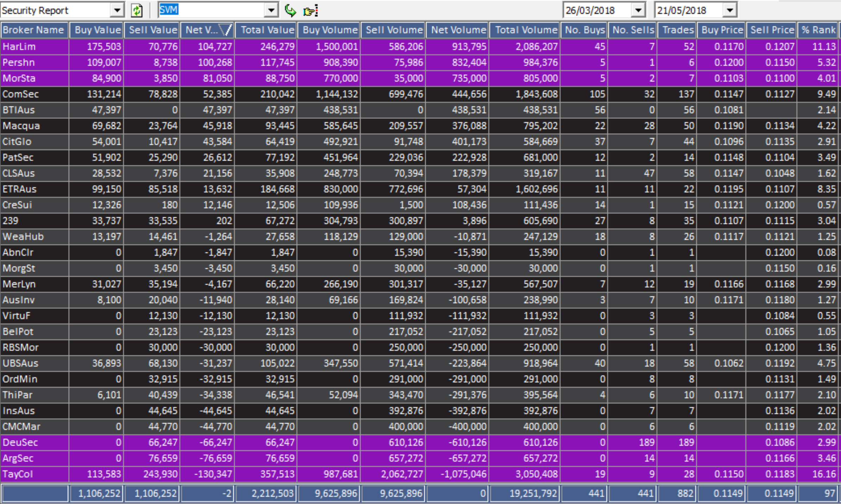Select the Macqua broker name cell
The width and height of the screenshot is (841, 504).
point(34,126)
